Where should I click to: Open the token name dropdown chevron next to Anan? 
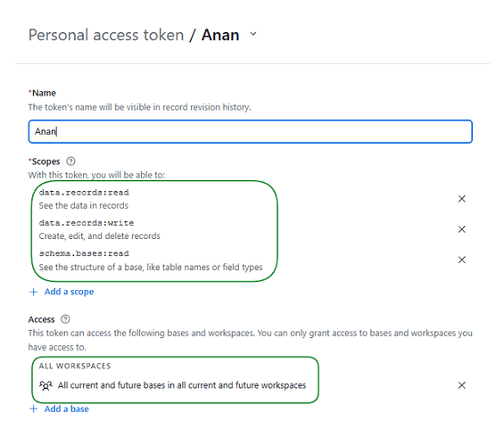(253, 34)
